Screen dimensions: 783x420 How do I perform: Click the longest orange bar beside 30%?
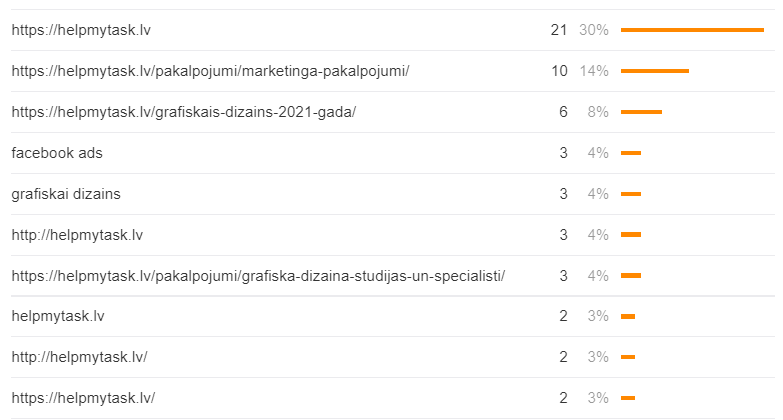[692, 30]
